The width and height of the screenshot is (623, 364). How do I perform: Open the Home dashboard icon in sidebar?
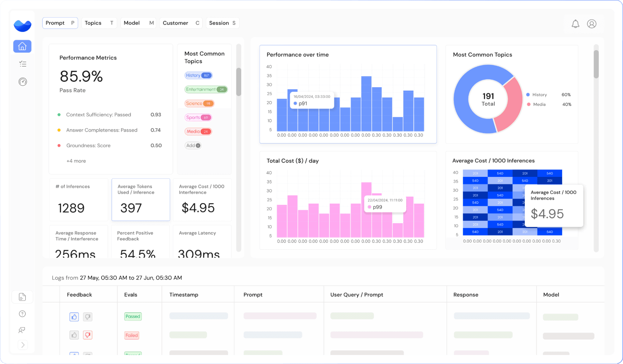coord(22,46)
